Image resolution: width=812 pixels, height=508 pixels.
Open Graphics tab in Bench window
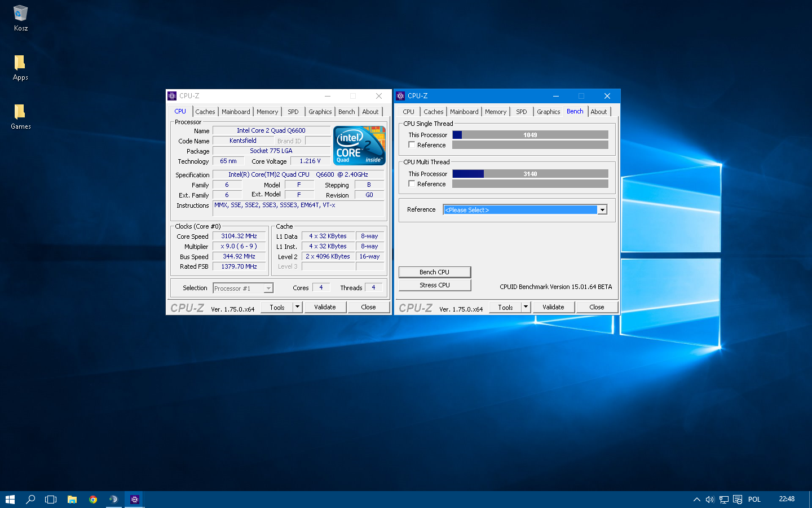click(x=549, y=112)
